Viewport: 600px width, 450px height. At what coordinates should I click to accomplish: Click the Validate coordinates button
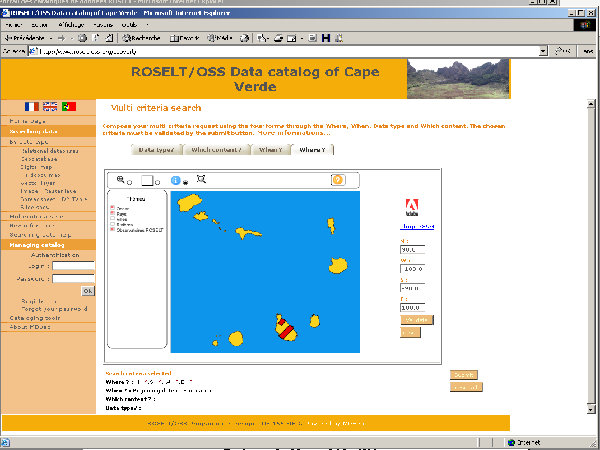click(417, 320)
